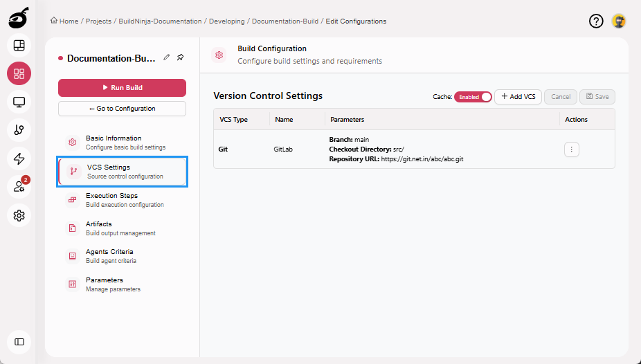
Task: Open actions menu for GitLab row
Action: (572, 149)
